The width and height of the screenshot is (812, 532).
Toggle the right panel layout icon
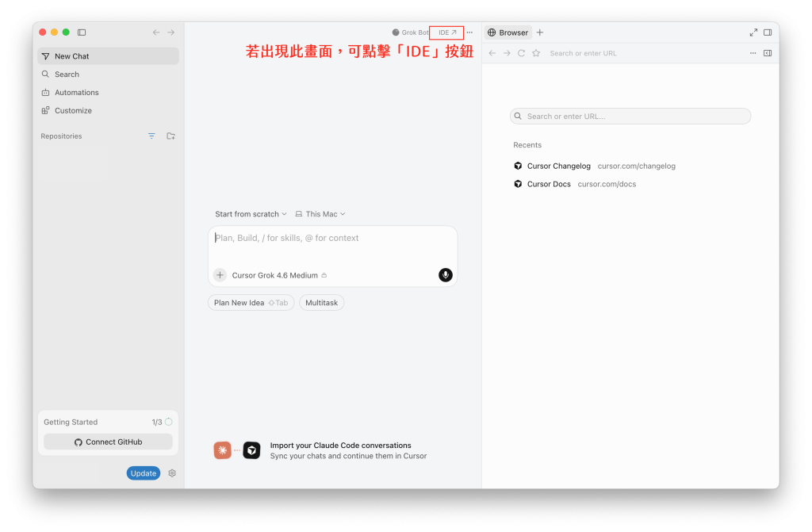coord(768,33)
